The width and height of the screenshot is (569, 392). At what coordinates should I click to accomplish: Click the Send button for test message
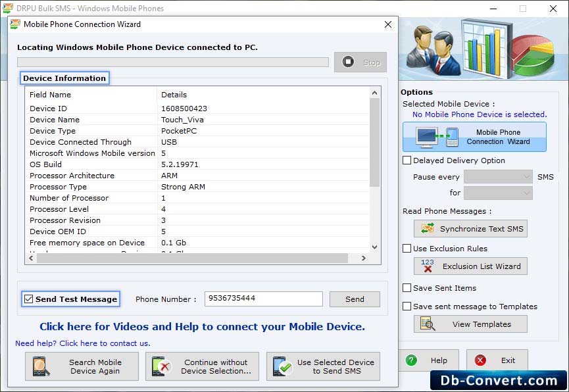tap(355, 299)
